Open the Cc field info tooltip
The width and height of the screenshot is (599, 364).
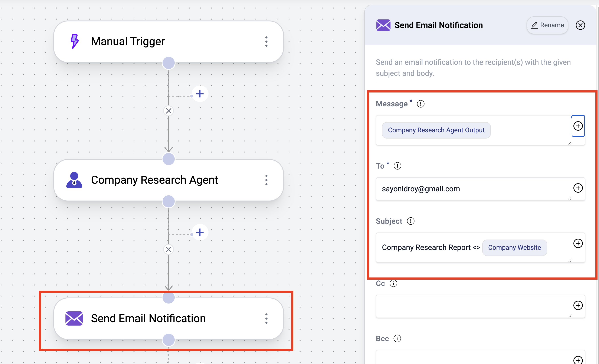click(x=393, y=283)
